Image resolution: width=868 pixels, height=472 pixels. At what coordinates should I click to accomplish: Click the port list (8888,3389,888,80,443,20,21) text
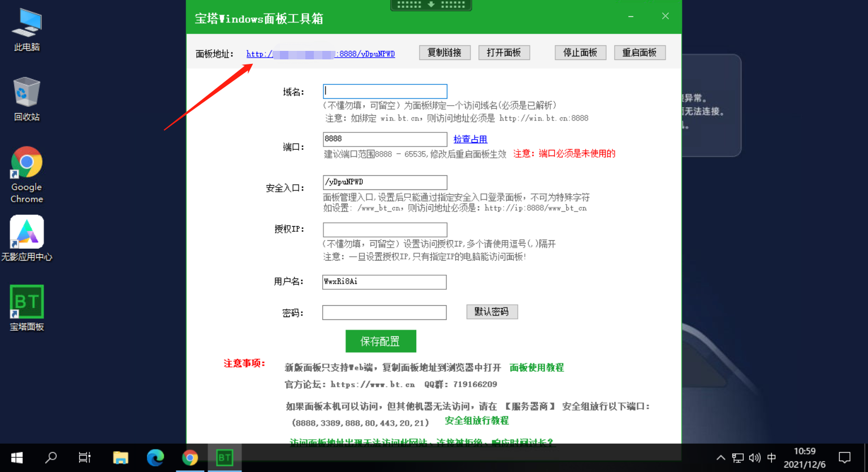(361, 423)
